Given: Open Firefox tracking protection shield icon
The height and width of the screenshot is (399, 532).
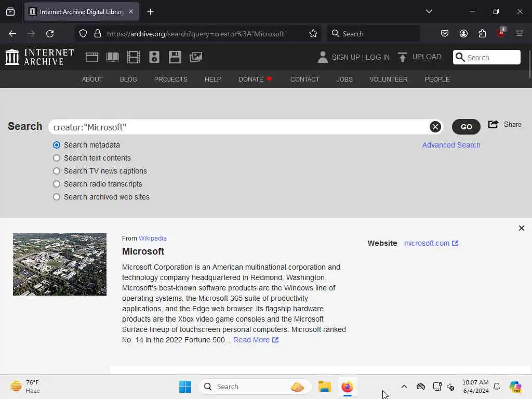Looking at the screenshot, I should click(83, 34).
